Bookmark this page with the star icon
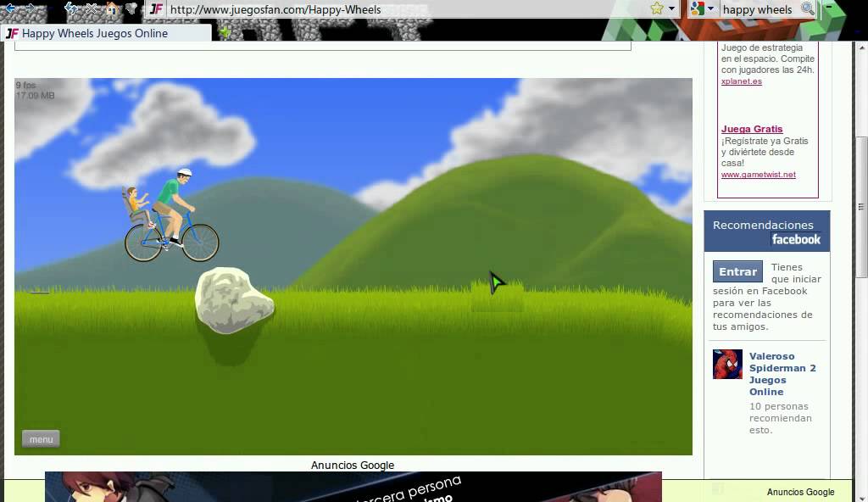 coord(657,8)
